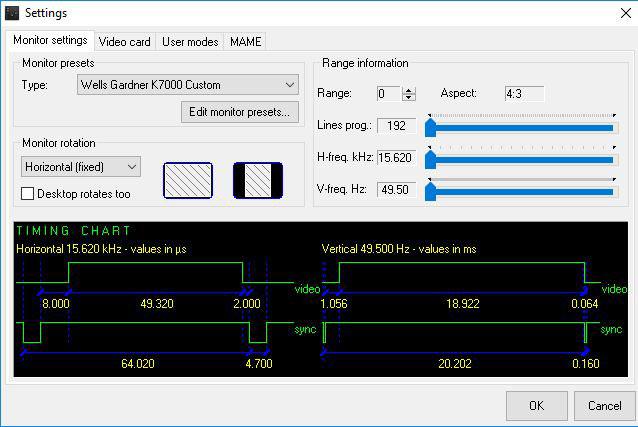Click the Settings window app icon
The width and height of the screenshot is (638, 427).
click(12, 13)
